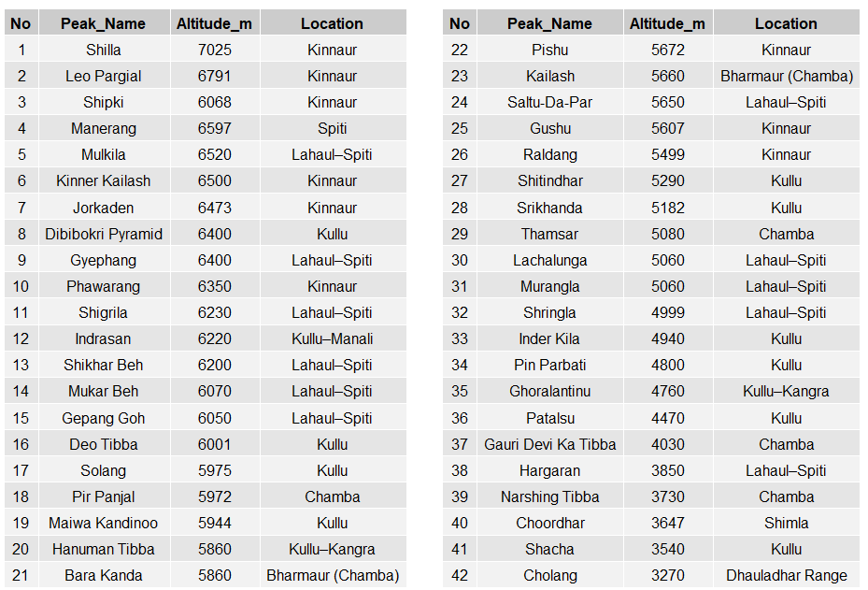Select the Srikhanda peak cell

tap(549, 208)
